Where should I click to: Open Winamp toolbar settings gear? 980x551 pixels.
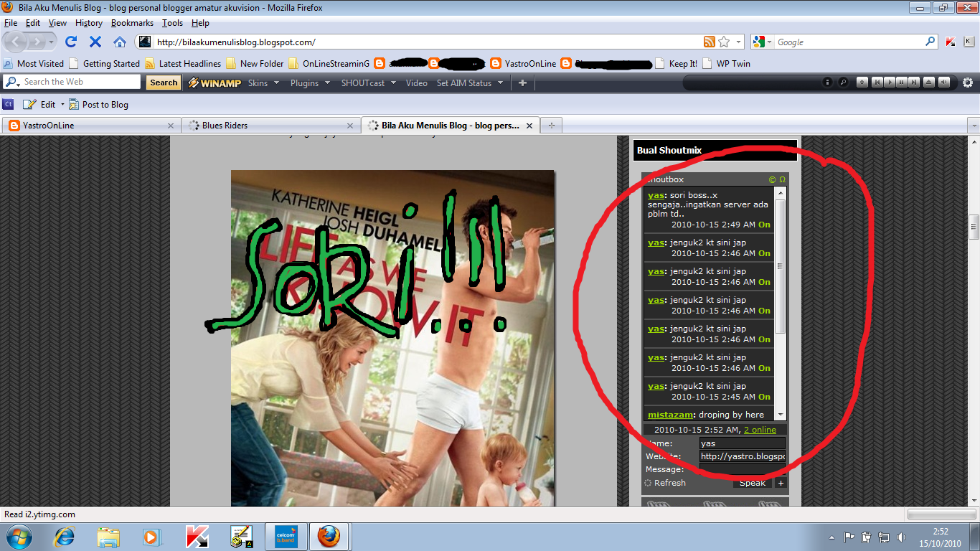[x=968, y=83]
